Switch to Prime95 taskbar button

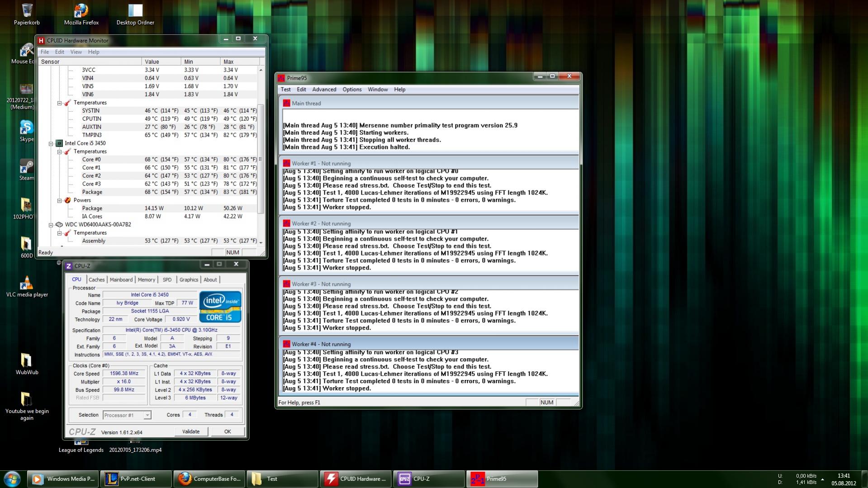point(503,479)
